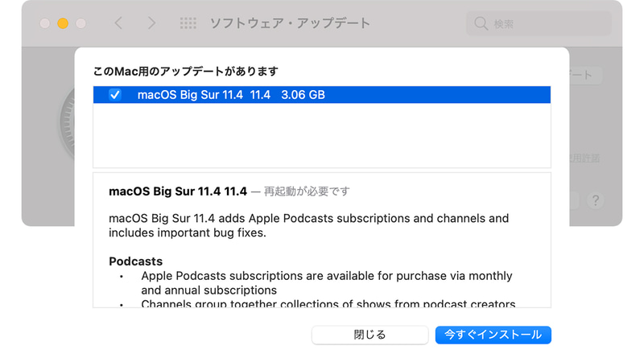Click the back arrow in the toolbar

[x=118, y=23]
